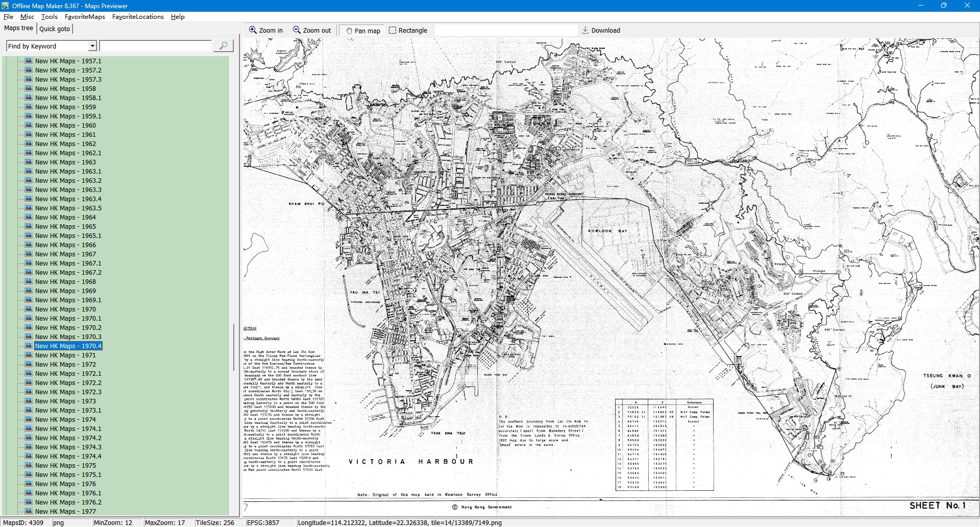This screenshot has width=980, height=527.
Task: Switch to the Maps tree tab
Action: tap(18, 28)
